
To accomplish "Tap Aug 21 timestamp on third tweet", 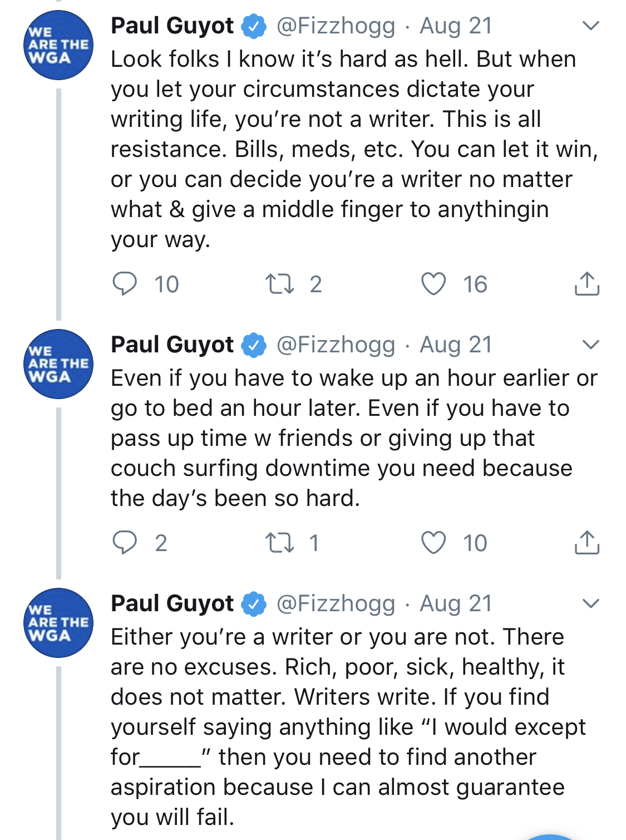I will pos(456,603).
